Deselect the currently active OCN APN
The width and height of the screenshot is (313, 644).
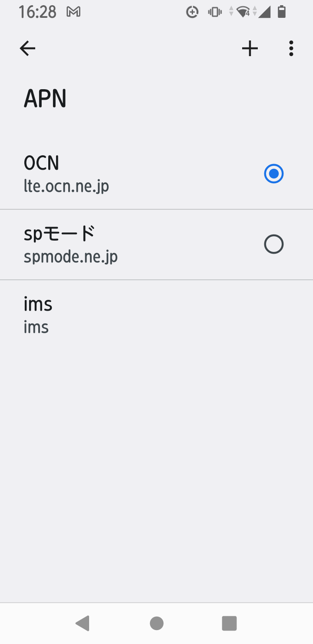[273, 173]
